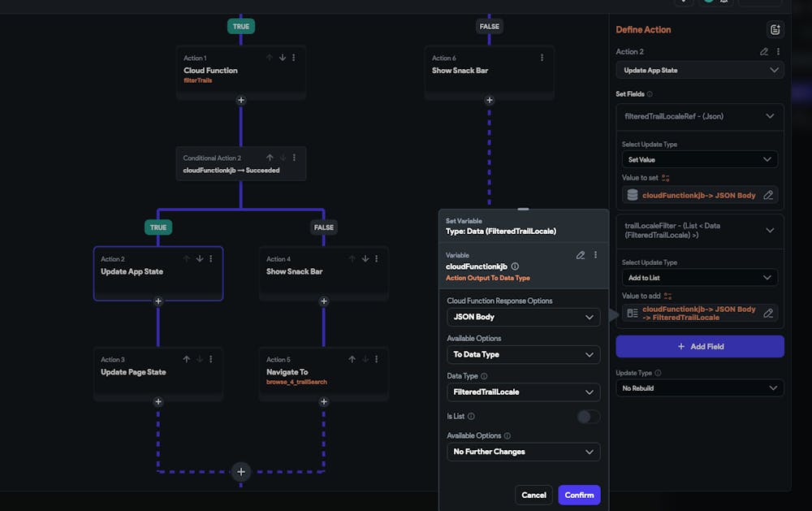Add an action below Action 2 Update App State
This screenshot has height=511, width=812.
(x=158, y=301)
